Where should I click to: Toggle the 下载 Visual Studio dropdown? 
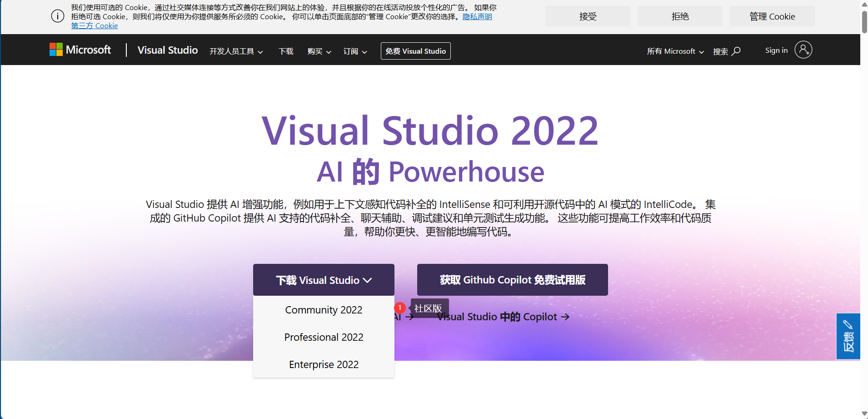click(x=324, y=280)
